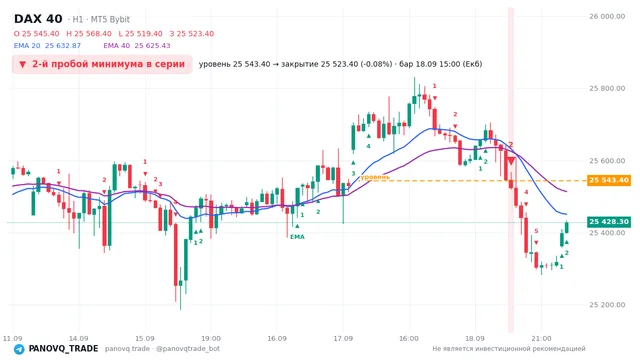Click the 17.09 date axis label
This screenshot has width=640, height=360.
click(x=343, y=338)
